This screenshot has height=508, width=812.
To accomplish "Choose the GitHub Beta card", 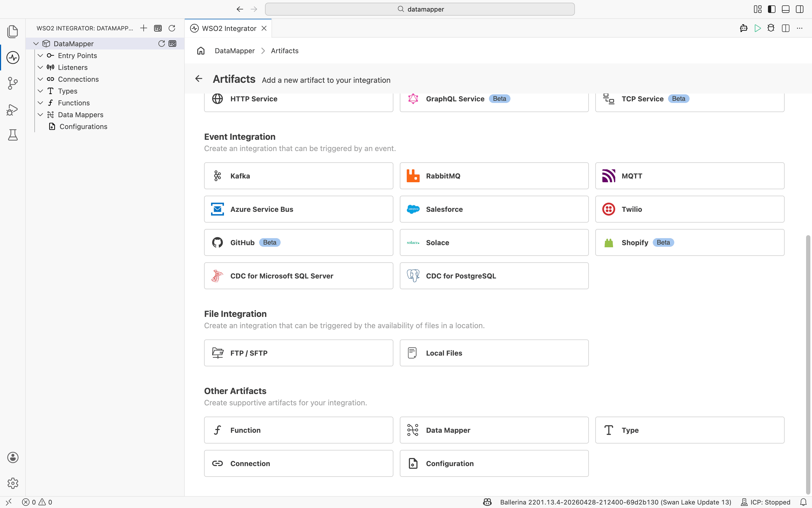I will pos(299,242).
